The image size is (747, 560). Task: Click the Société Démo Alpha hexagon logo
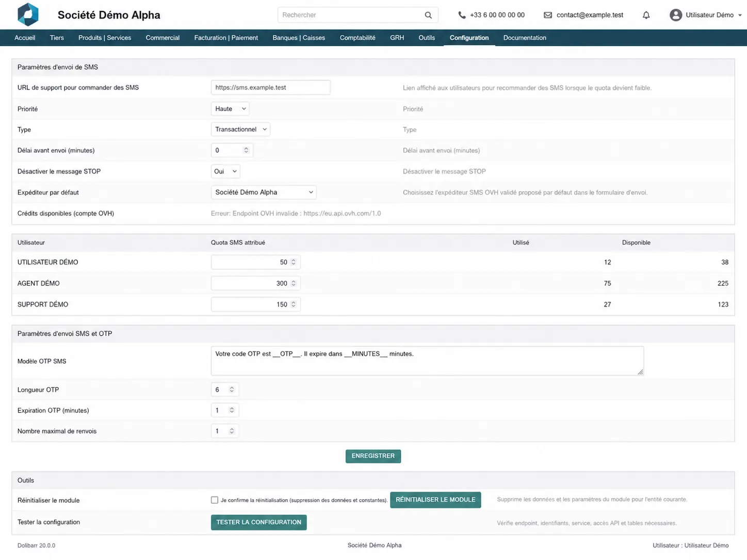click(28, 14)
